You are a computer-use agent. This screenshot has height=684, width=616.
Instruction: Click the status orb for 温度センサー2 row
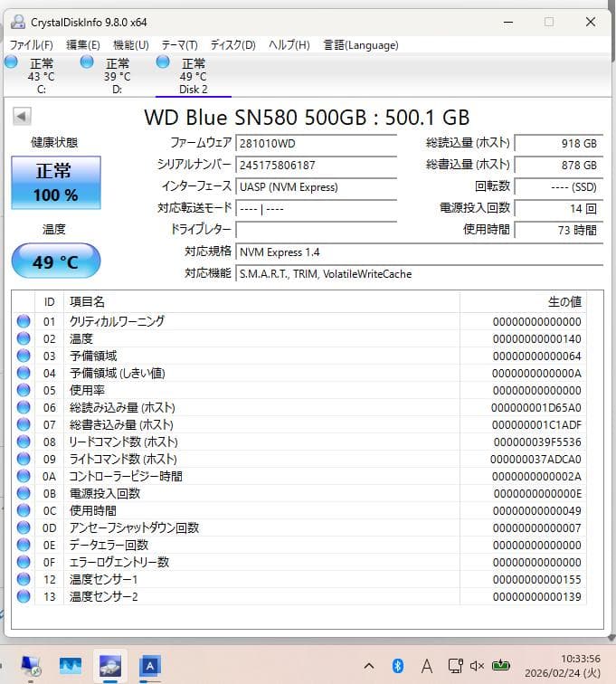tap(24, 596)
